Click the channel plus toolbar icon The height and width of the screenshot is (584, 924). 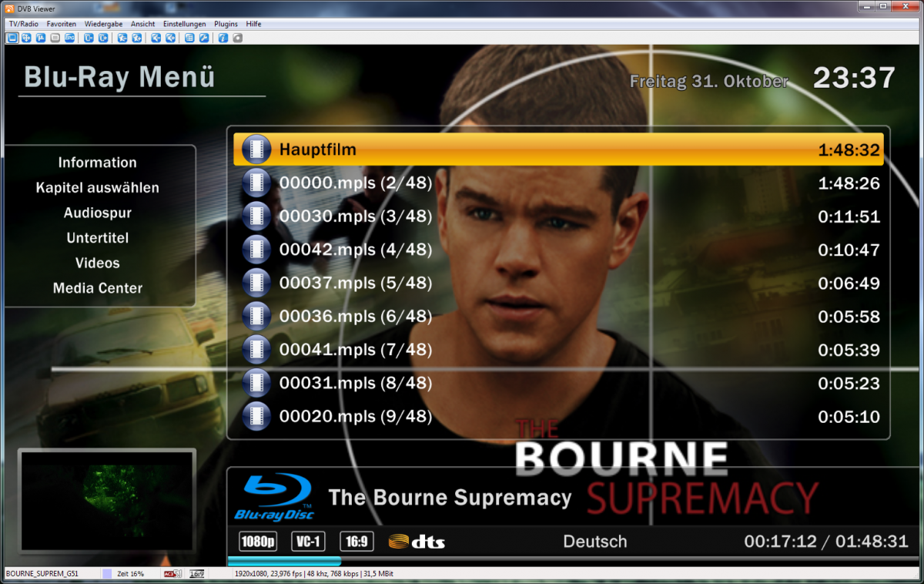point(103,38)
